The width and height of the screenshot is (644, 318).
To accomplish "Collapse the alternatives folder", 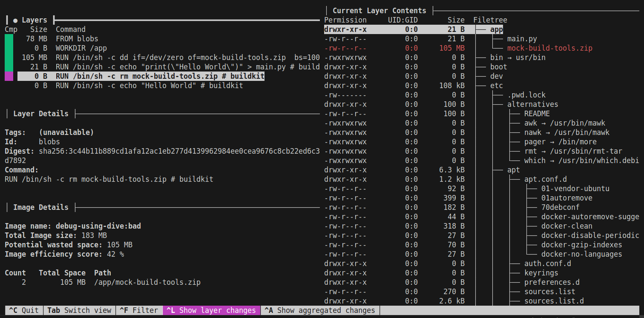I will (x=532, y=104).
